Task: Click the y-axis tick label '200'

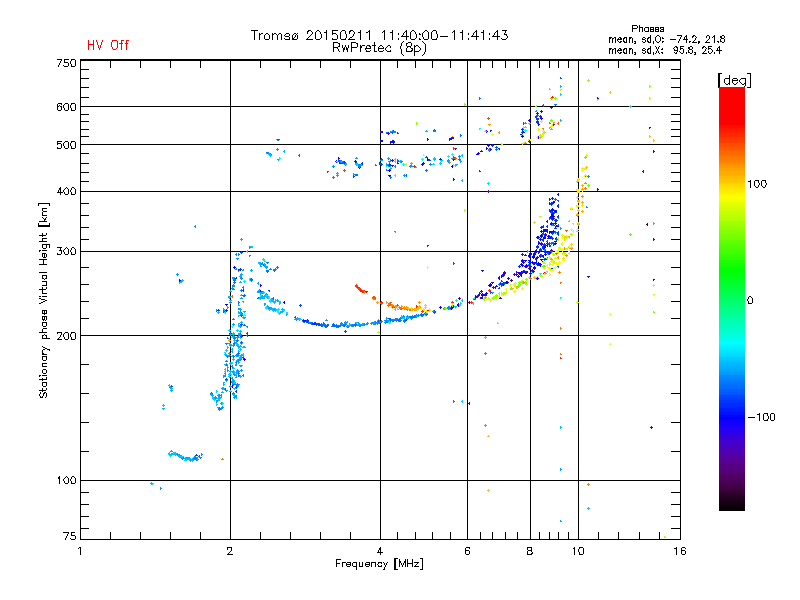Action: [66, 336]
